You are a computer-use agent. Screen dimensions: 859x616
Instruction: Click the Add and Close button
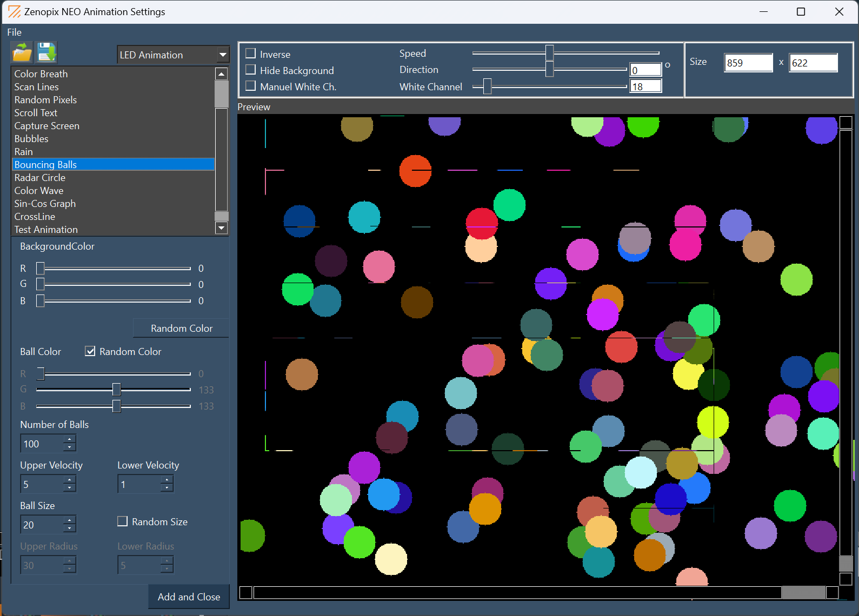[x=189, y=597]
